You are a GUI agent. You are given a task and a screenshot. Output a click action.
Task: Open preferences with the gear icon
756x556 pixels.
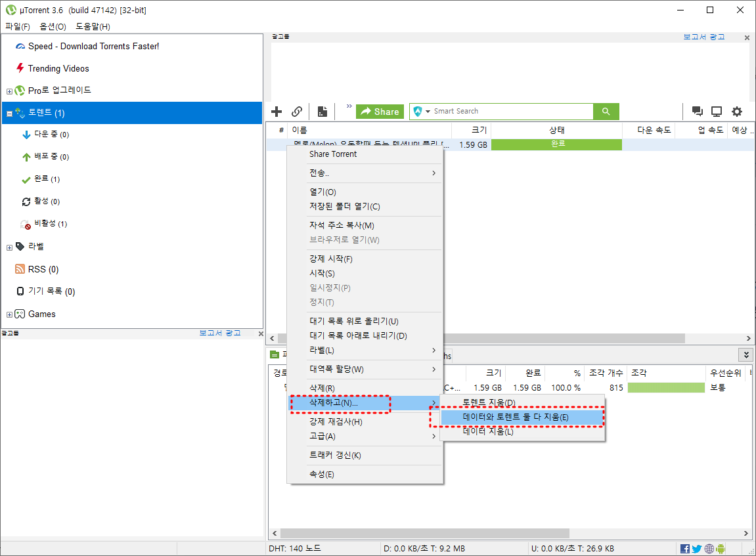(x=737, y=112)
